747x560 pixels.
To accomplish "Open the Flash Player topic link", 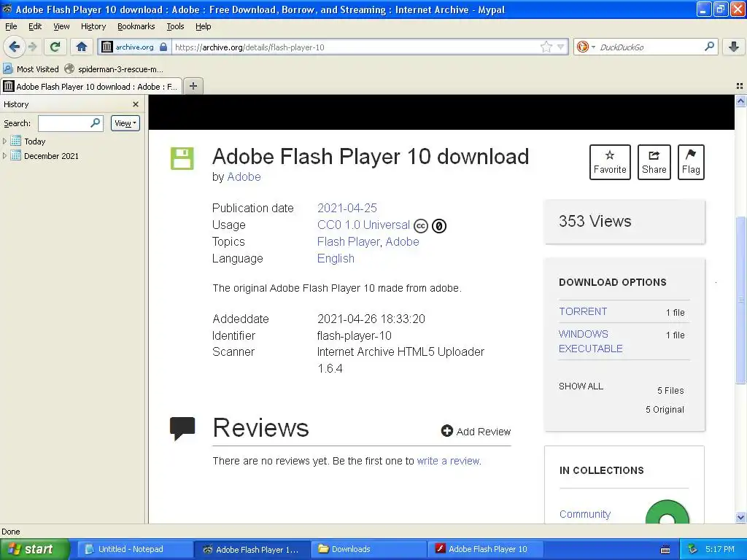I will pyautogui.click(x=349, y=242).
